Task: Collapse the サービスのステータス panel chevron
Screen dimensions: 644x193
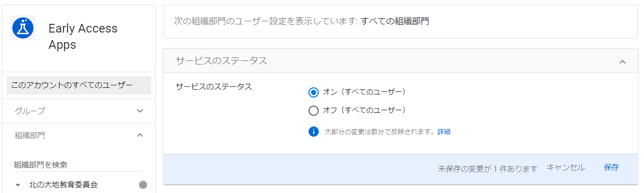Action: pyautogui.click(x=622, y=61)
